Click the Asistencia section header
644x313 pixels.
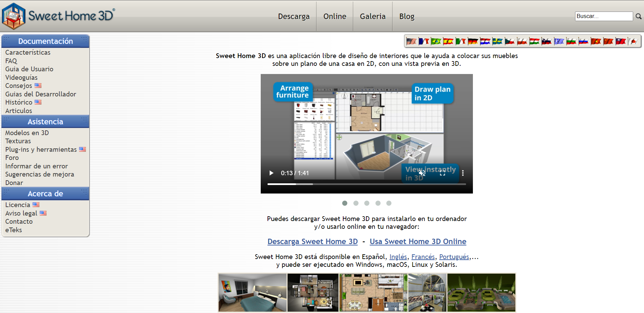point(45,122)
